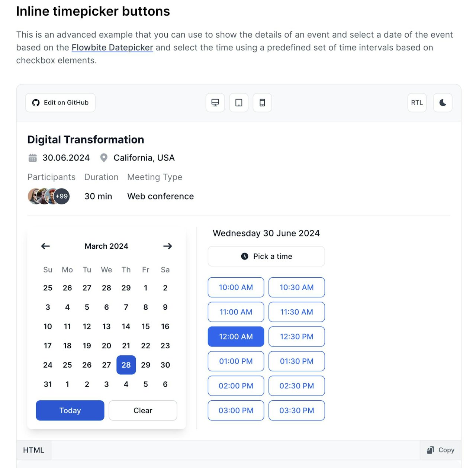Screen dimensions: 476x468
Task: Click the location pin icon before California, USA
Action: [x=104, y=158]
